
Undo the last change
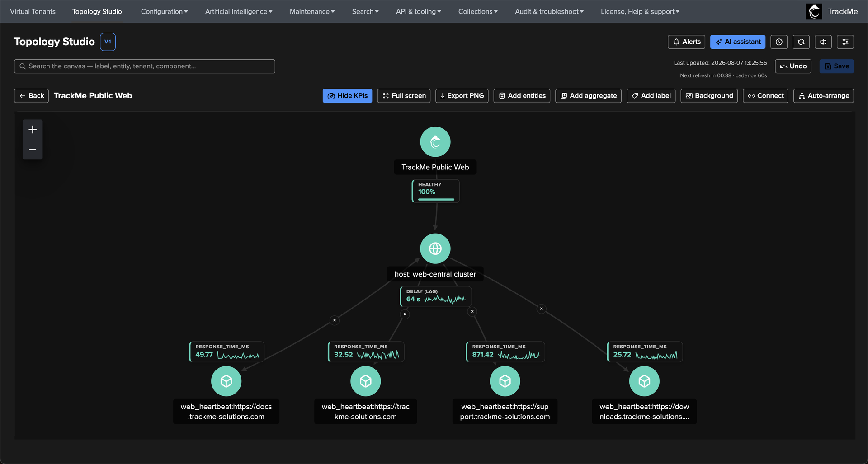tap(793, 66)
